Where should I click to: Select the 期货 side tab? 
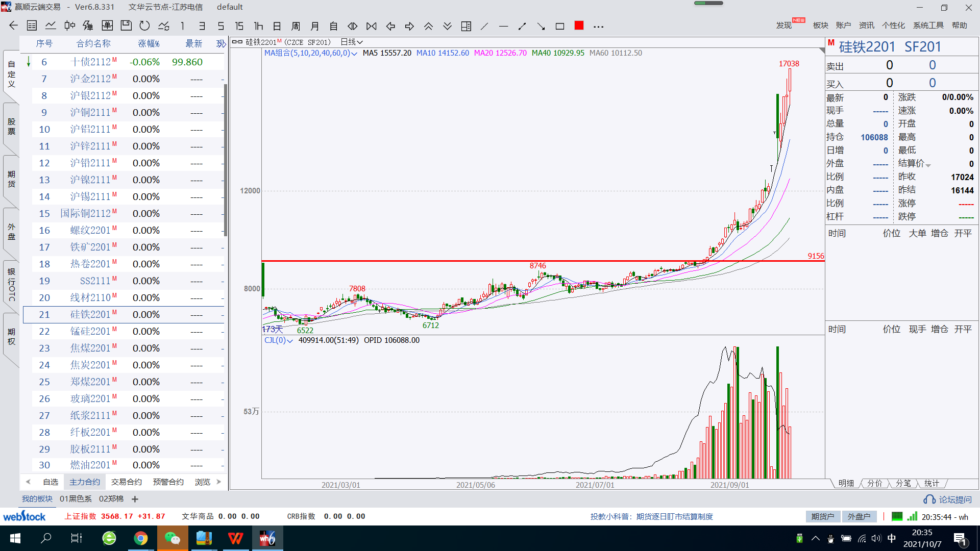(x=11, y=179)
